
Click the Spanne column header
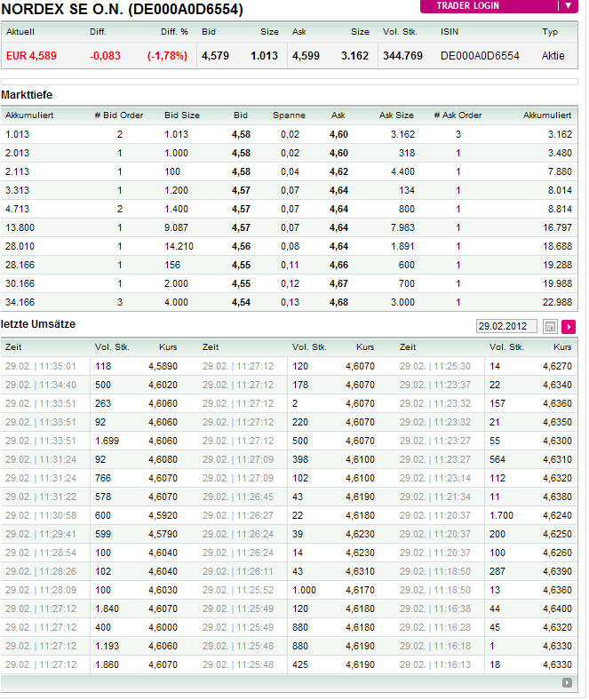[x=289, y=115]
